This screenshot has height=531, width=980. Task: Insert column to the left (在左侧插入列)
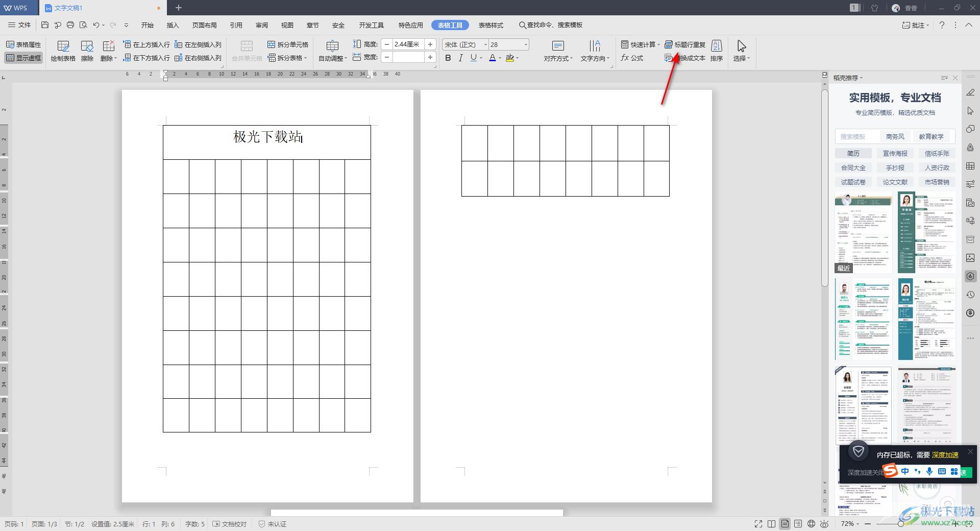(198, 44)
